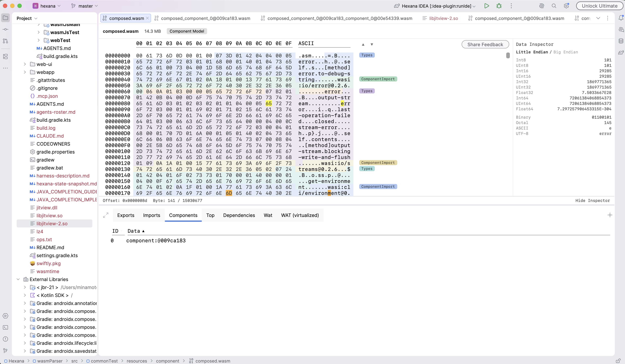This screenshot has height=364, width=625.
Task: Open the Gradle tool window elephant icon
Action: tap(621, 53)
